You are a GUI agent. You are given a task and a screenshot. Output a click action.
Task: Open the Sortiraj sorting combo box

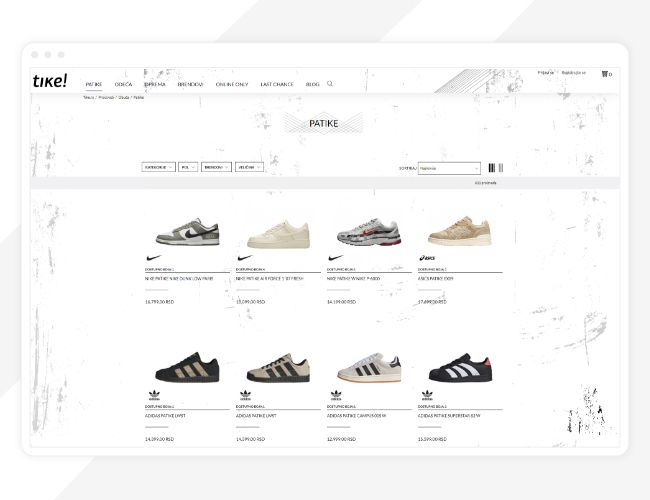click(x=449, y=168)
